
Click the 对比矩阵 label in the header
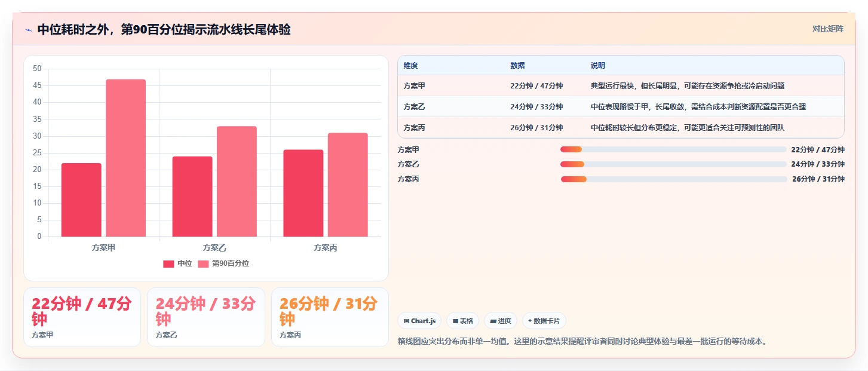click(827, 29)
